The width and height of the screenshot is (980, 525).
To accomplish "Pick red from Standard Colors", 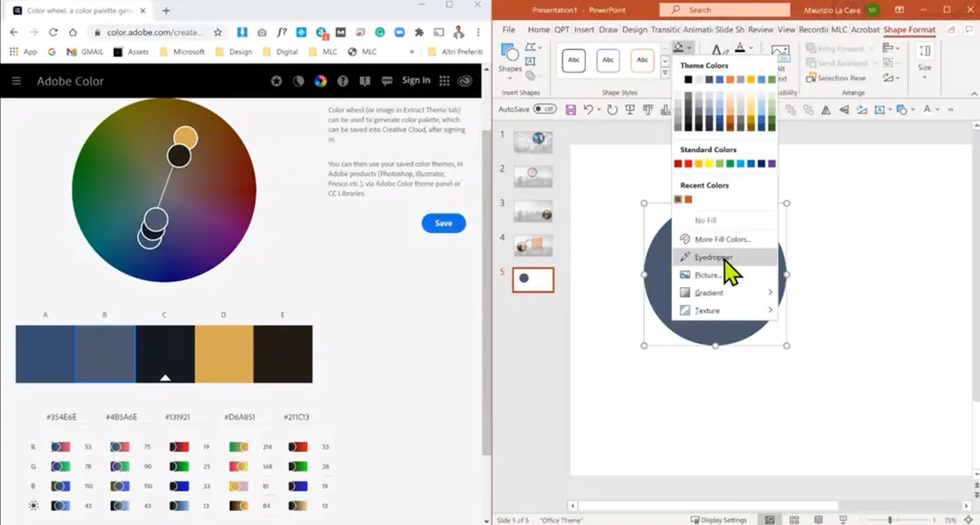I will click(x=688, y=164).
